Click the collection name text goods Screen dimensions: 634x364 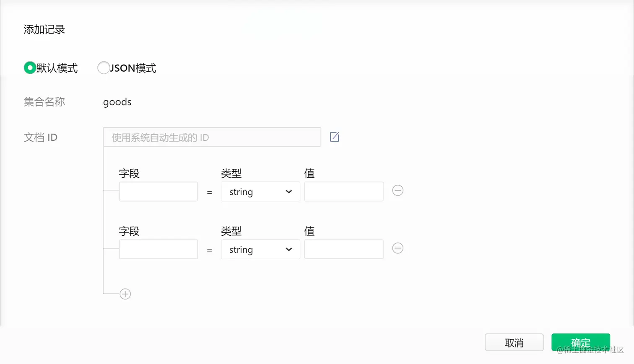pyautogui.click(x=117, y=102)
